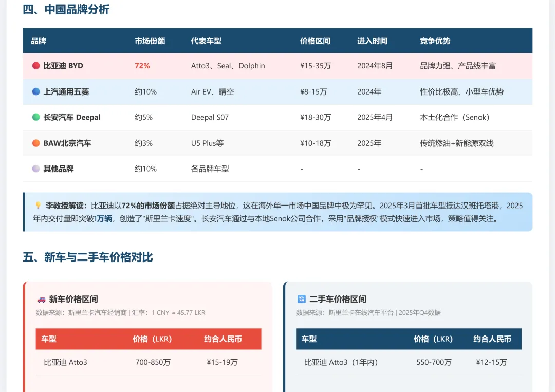This screenshot has height=392, width=555.
Task: Click the 斯里兰卡在线汽车平台 data source line
Action: click(368, 313)
